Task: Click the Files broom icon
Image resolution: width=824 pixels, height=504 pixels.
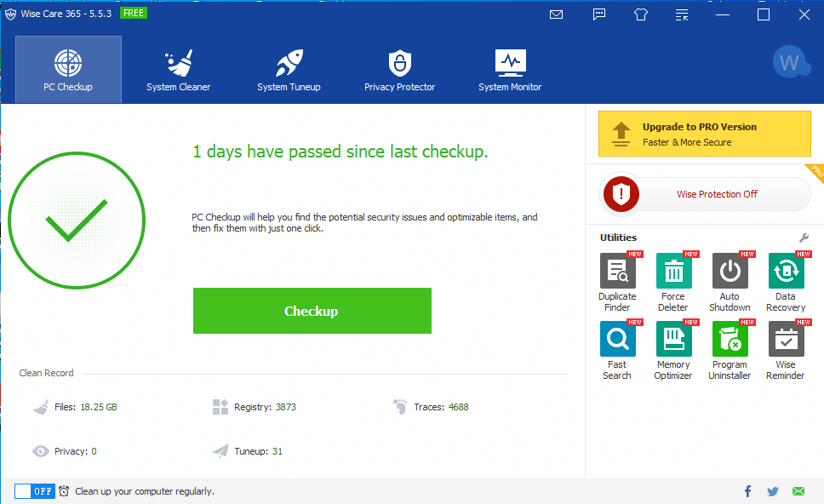Action: [x=41, y=407]
